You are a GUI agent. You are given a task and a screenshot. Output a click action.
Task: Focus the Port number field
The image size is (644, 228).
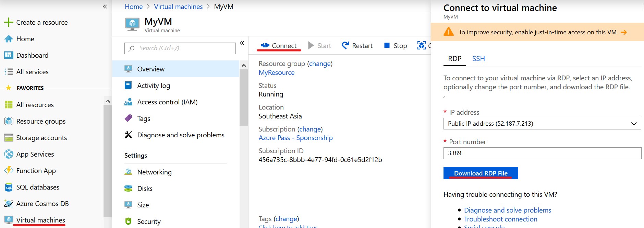[542, 153]
